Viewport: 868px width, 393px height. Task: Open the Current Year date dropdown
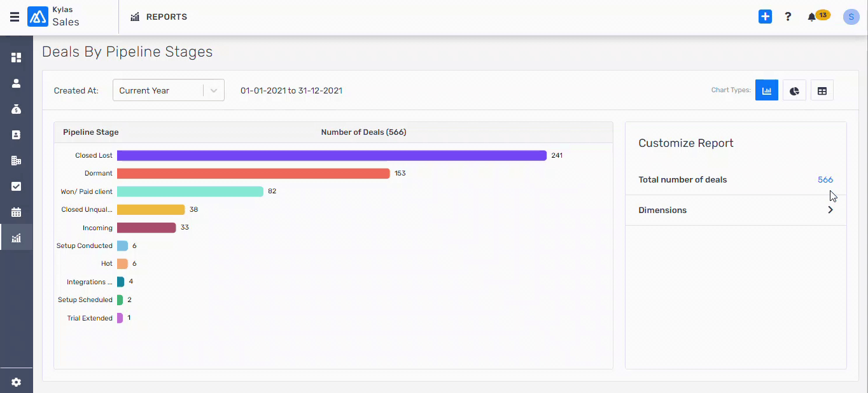pyautogui.click(x=169, y=90)
